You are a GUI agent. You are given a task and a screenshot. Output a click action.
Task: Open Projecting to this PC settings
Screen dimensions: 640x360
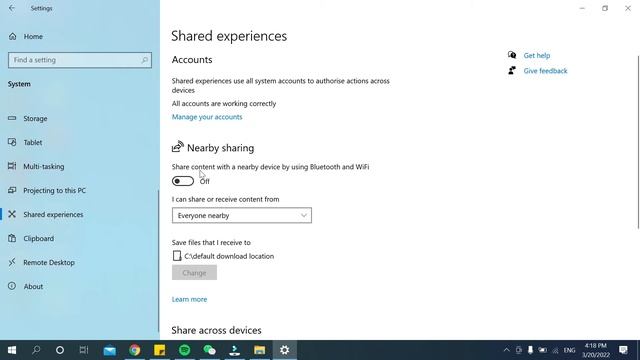pos(47,191)
